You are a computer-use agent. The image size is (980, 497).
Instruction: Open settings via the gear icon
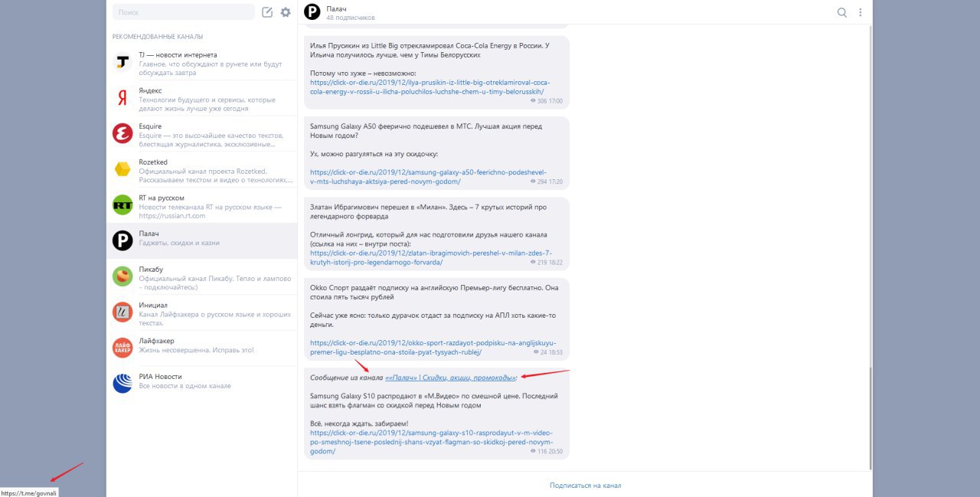[x=286, y=12]
